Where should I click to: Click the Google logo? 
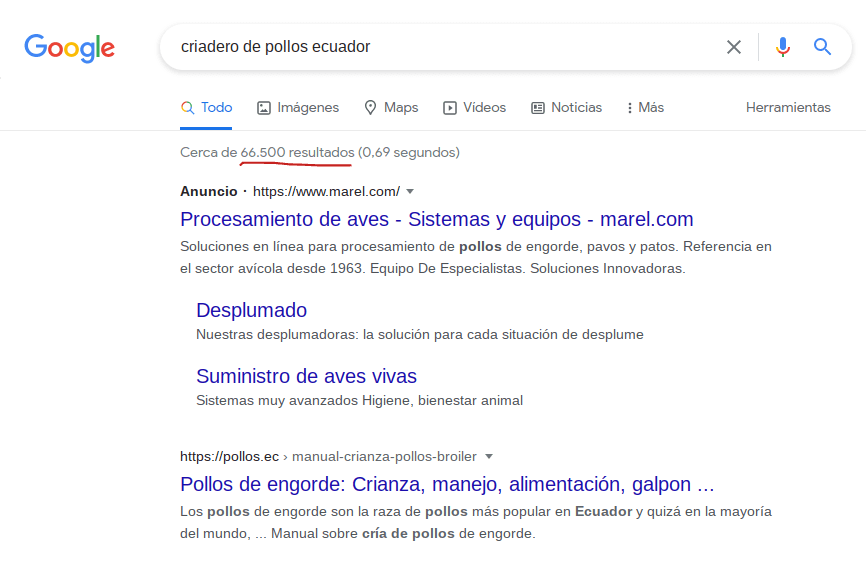70,48
